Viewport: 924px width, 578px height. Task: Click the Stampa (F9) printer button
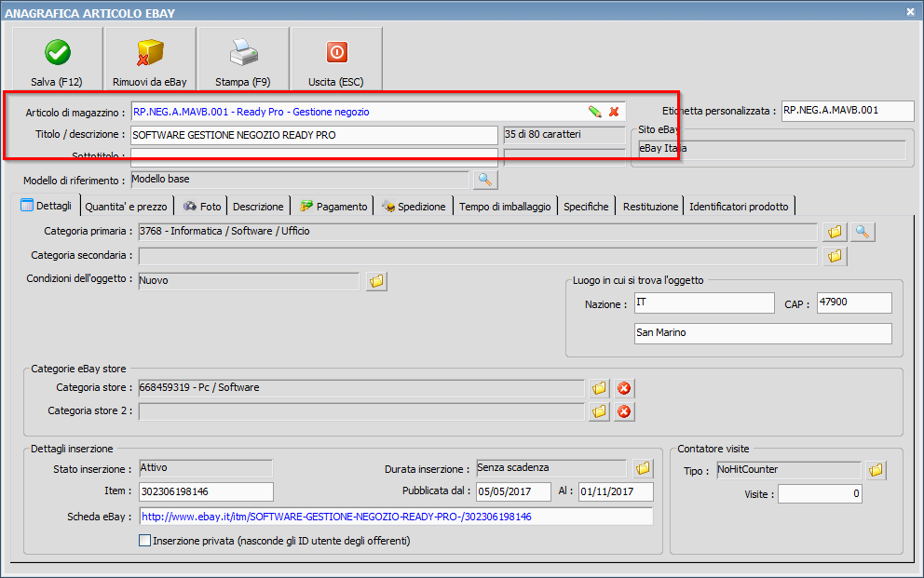[x=243, y=59]
